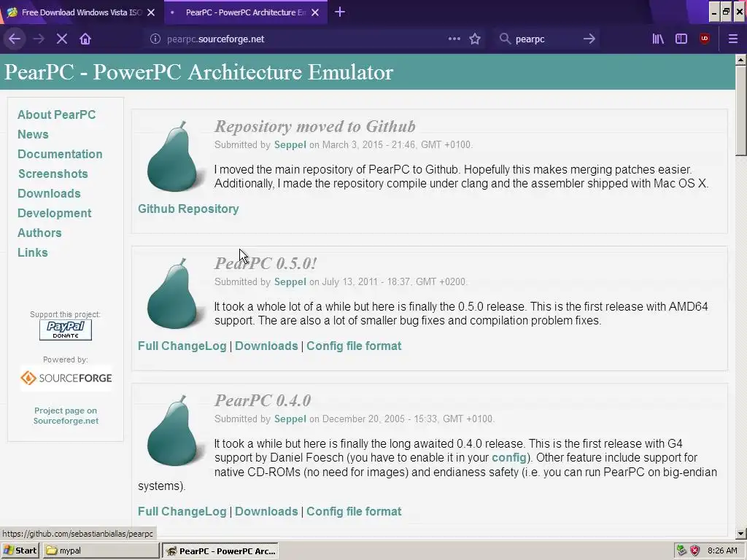The height and width of the screenshot is (560, 747).
Task: Click the vertical scrollbar thumb
Action: click(x=740, y=111)
